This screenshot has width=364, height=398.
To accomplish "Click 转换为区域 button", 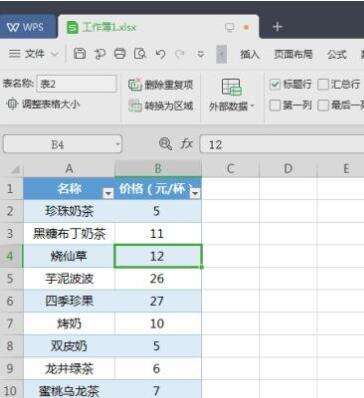I will coord(161,106).
